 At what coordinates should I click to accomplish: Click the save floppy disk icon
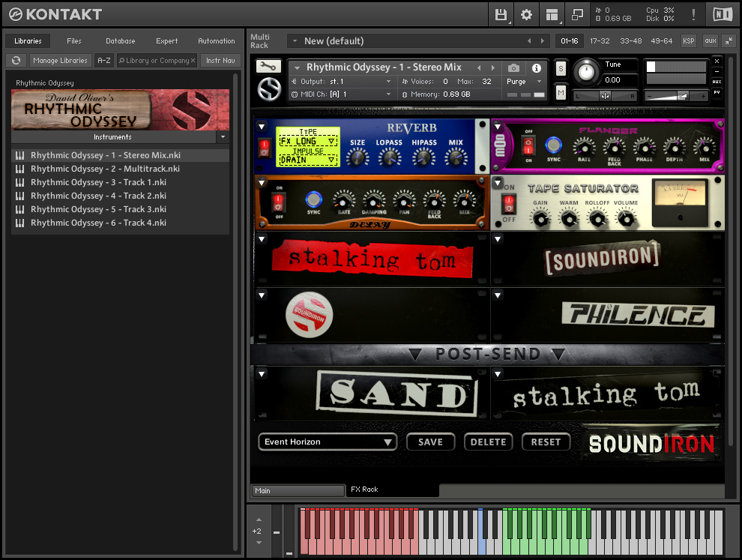click(501, 14)
